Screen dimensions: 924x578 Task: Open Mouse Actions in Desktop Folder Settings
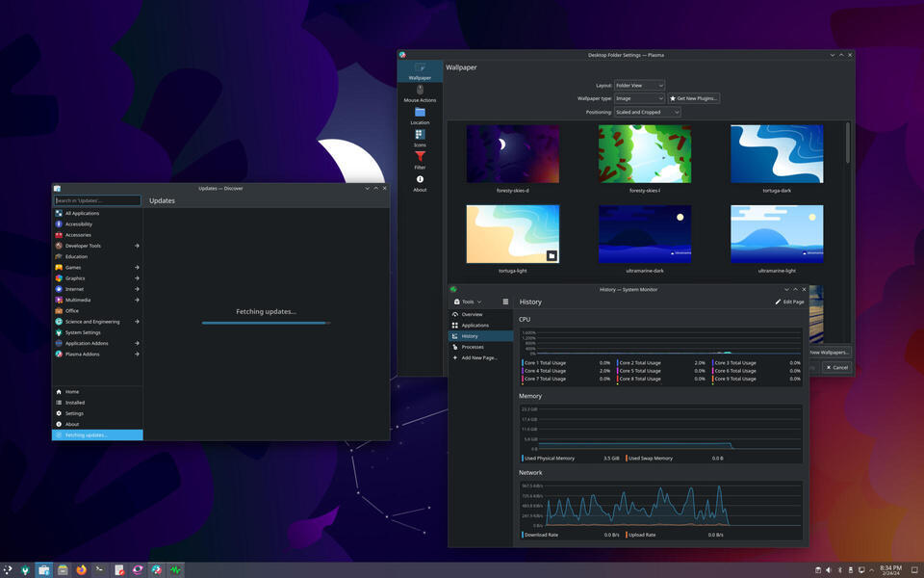(x=420, y=93)
